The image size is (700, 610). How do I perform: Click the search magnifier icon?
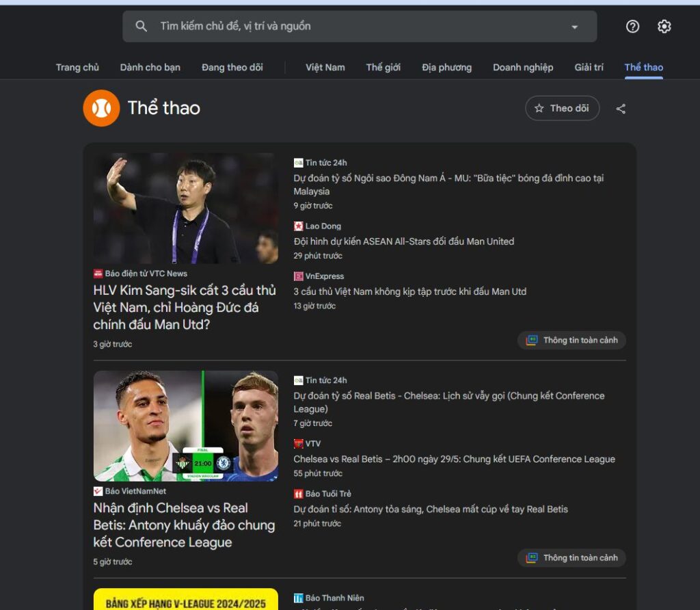(x=141, y=27)
